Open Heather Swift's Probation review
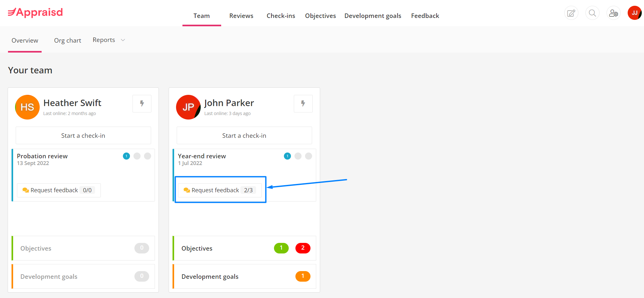 (42, 156)
